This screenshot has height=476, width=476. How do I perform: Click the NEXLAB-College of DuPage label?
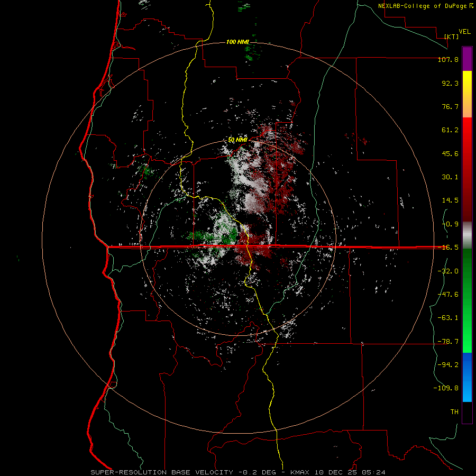click(x=423, y=6)
